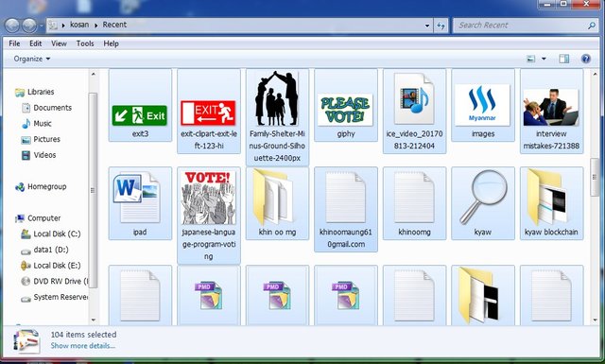Open the view options dropdown arrow
605x364 pixels.
pyautogui.click(x=544, y=59)
